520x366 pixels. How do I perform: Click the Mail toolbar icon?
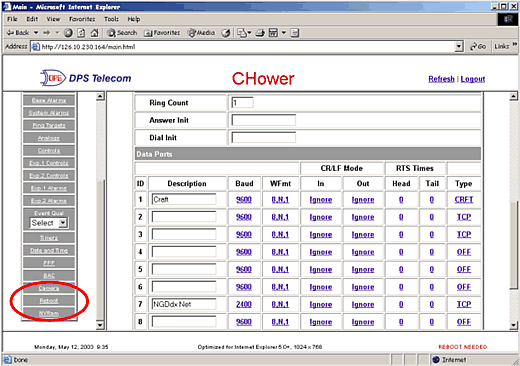click(242, 33)
